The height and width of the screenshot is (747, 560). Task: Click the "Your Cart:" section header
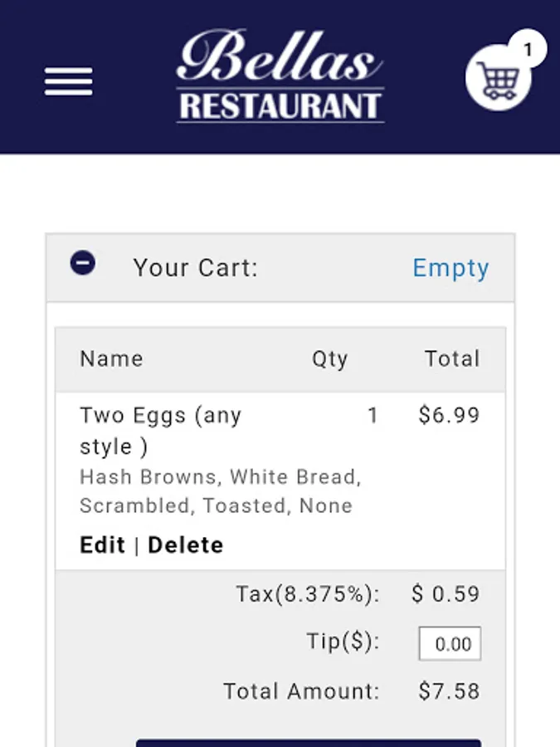pos(196,268)
